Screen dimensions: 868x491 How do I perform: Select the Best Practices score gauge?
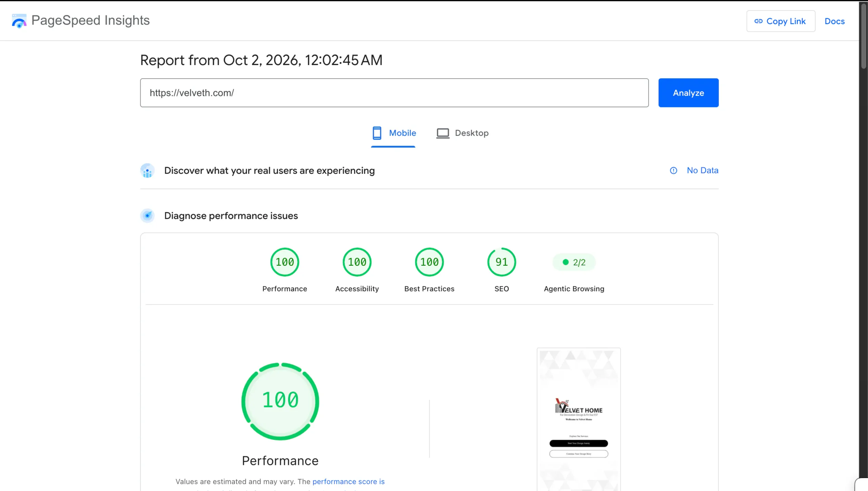tap(429, 262)
